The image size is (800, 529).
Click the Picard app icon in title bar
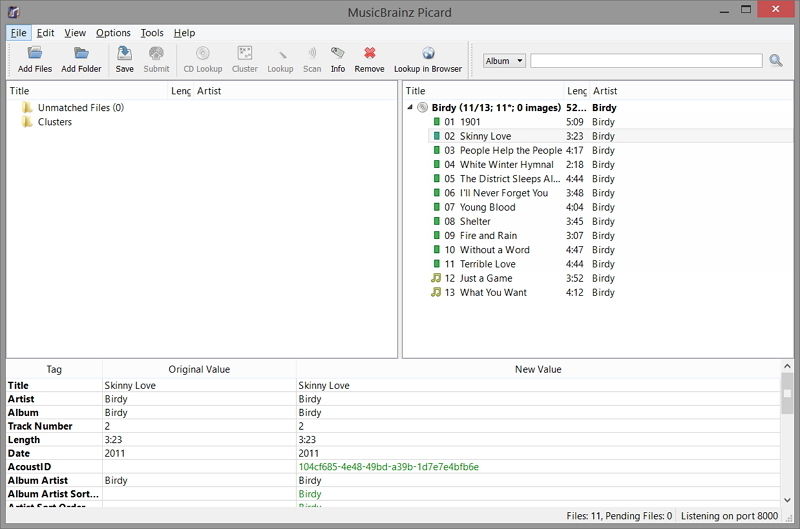(x=13, y=12)
